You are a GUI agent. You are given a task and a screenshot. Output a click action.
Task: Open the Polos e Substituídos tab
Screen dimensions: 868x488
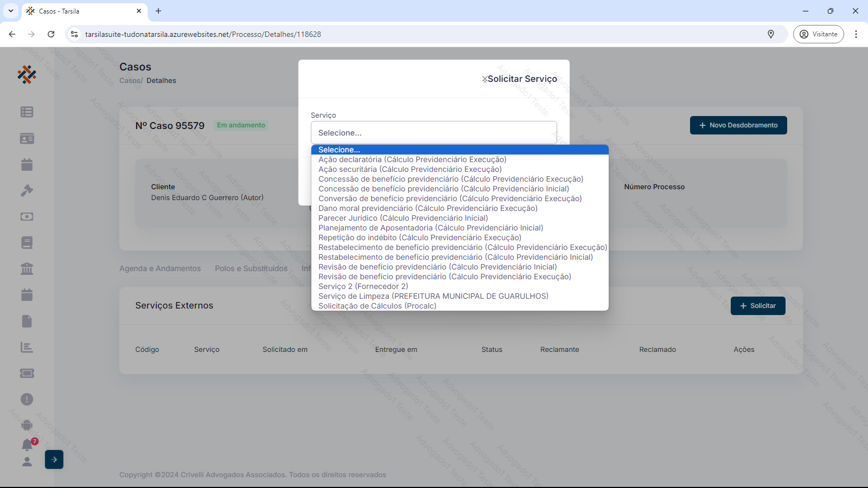tap(251, 268)
